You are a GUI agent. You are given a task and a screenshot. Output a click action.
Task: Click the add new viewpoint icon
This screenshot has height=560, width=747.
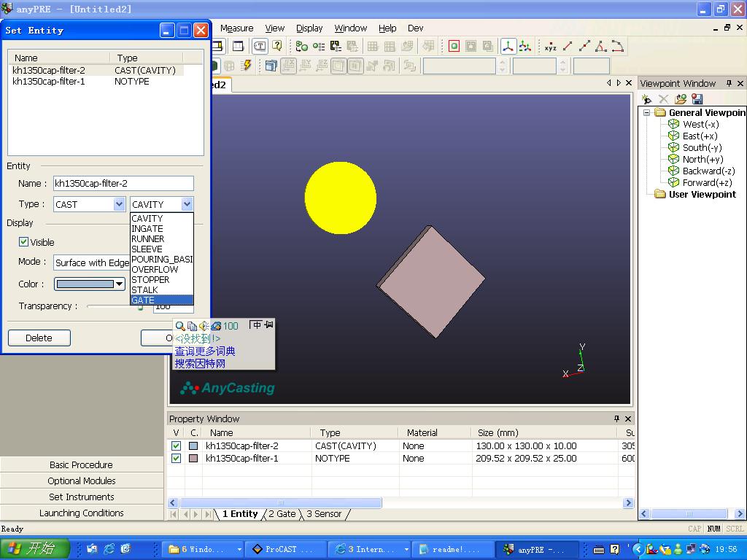coord(646,99)
